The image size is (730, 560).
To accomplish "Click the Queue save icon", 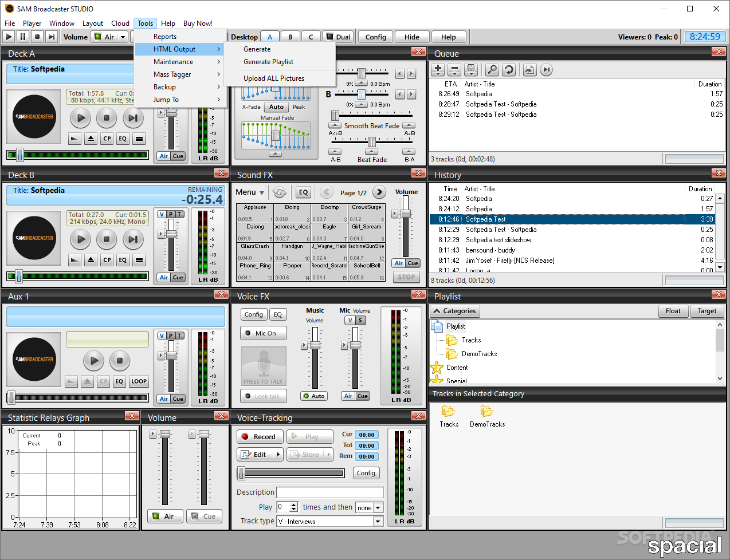I will (x=471, y=69).
